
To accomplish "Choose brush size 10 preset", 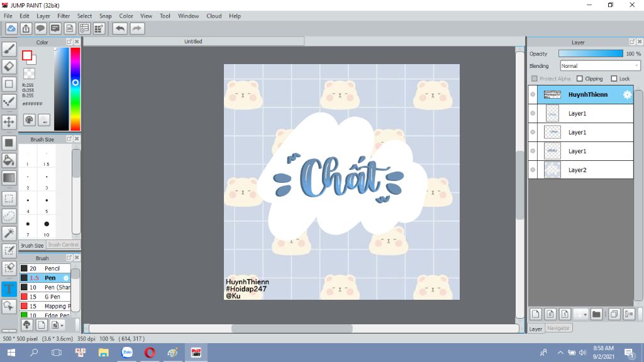I will coord(47,226).
